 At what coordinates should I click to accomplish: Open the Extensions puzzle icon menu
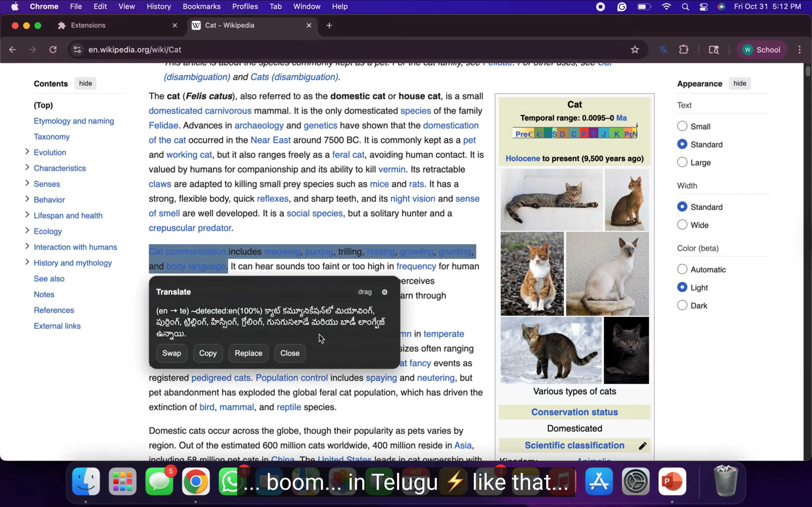[683, 50]
